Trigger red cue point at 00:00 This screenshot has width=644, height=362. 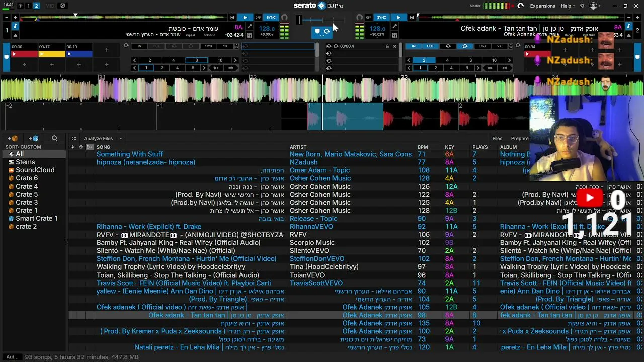coord(24,54)
